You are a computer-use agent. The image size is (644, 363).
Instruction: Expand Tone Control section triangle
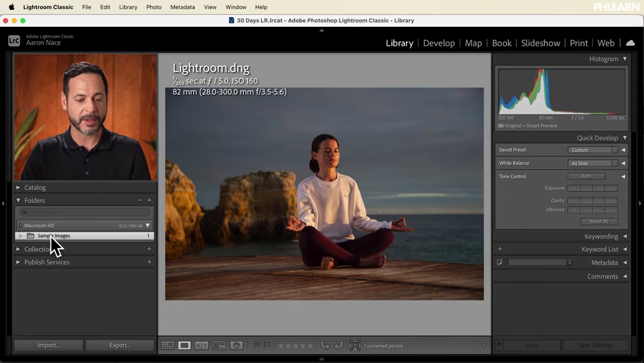pyautogui.click(x=623, y=176)
